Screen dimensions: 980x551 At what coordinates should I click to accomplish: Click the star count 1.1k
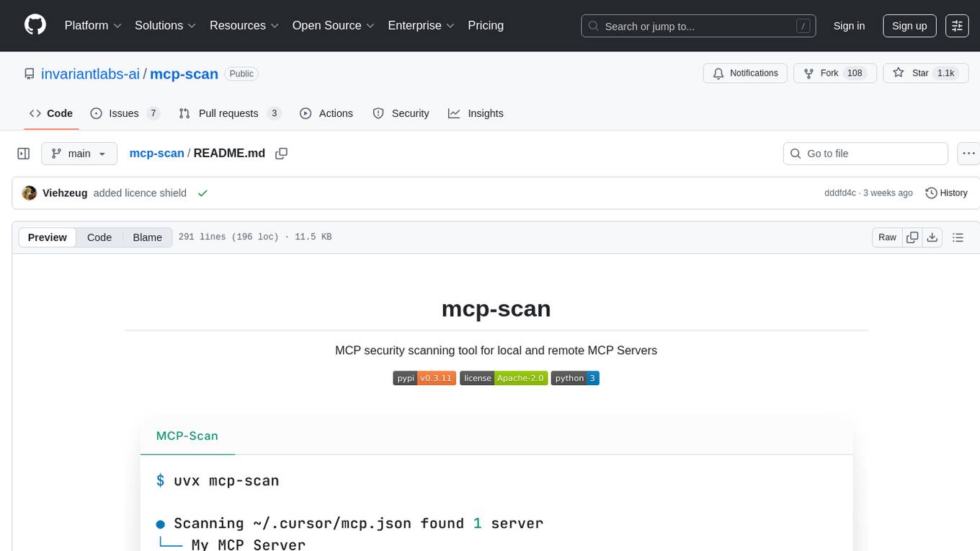[x=945, y=73]
